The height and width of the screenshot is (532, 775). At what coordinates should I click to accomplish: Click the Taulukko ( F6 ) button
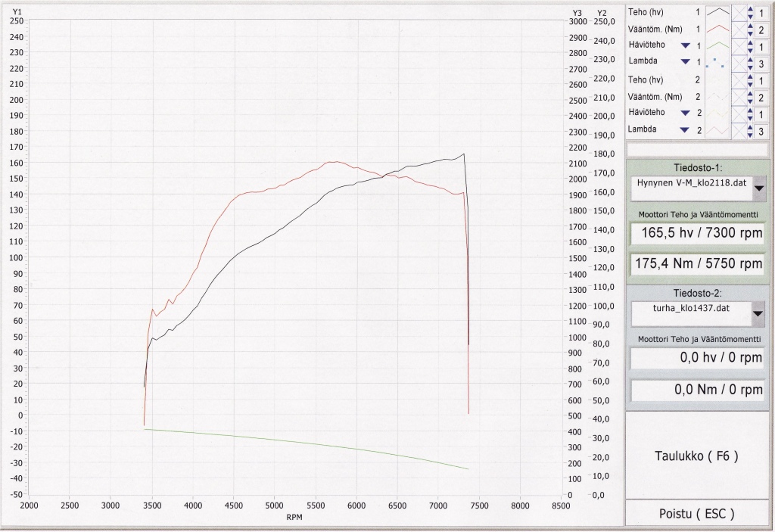(x=696, y=456)
